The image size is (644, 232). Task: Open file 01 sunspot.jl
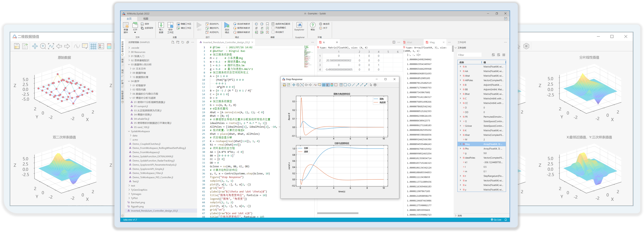tap(140, 106)
